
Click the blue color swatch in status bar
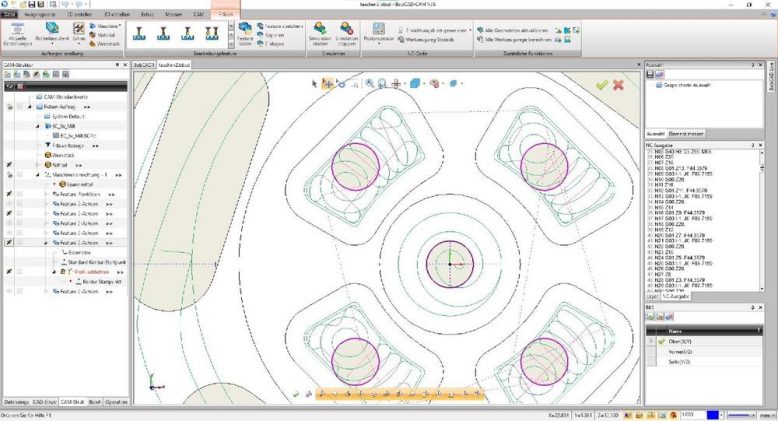(714, 413)
